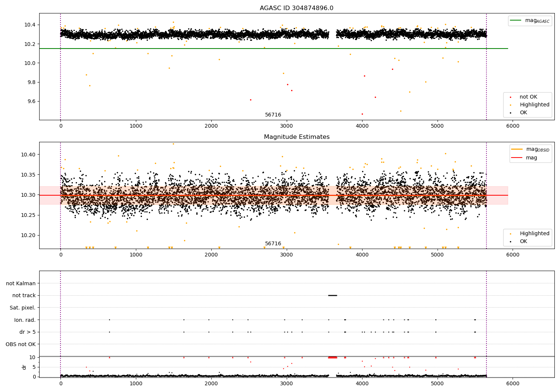The width and height of the screenshot is (560, 392).
Task: Click the '5' tick on dr axis
Action: coord(34,367)
